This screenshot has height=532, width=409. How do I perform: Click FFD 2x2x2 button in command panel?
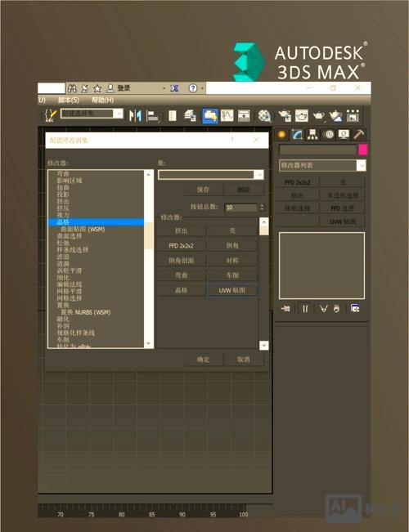click(x=297, y=182)
